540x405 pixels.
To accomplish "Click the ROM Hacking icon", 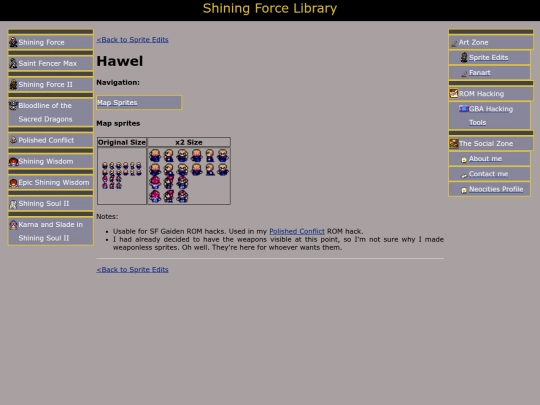I will [x=454, y=93].
